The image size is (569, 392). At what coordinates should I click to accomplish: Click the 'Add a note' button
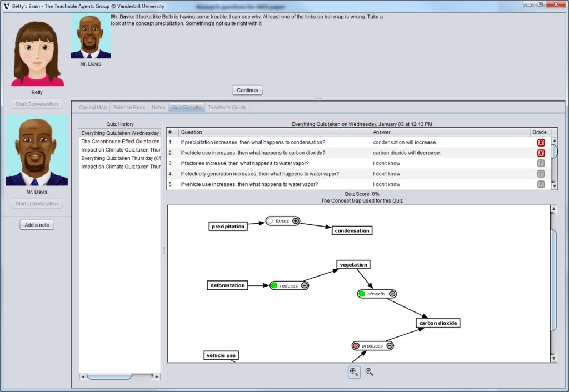coord(37,225)
